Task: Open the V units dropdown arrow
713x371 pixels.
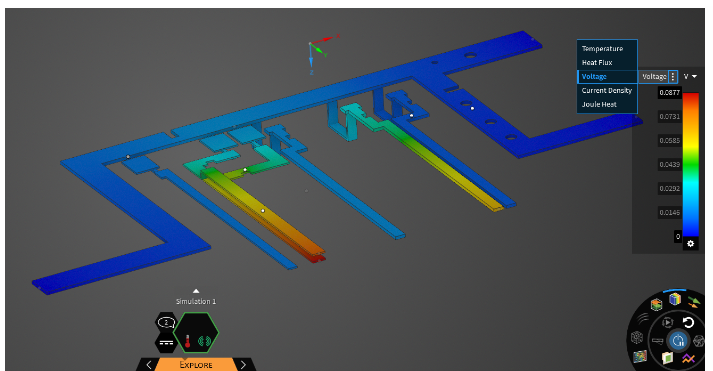Action: click(694, 76)
